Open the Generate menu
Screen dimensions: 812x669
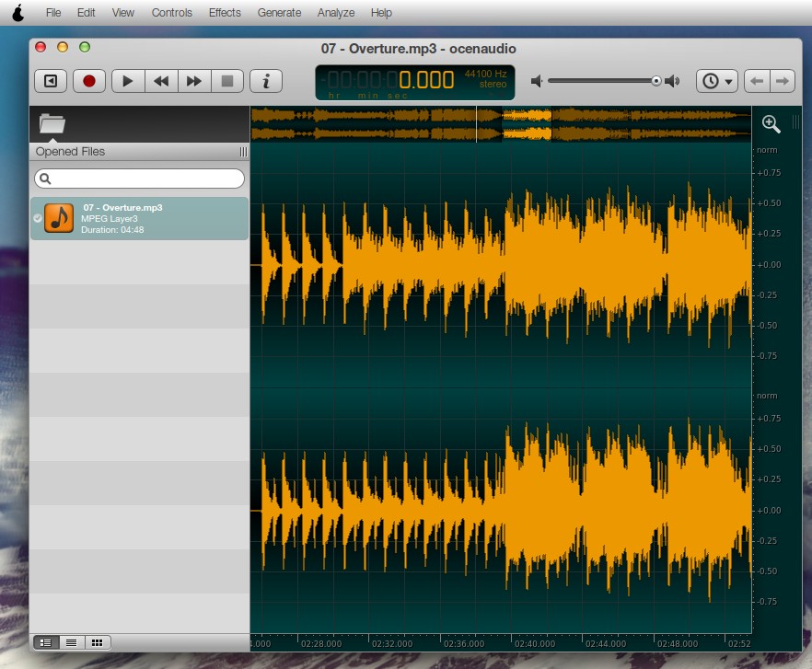[279, 13]
